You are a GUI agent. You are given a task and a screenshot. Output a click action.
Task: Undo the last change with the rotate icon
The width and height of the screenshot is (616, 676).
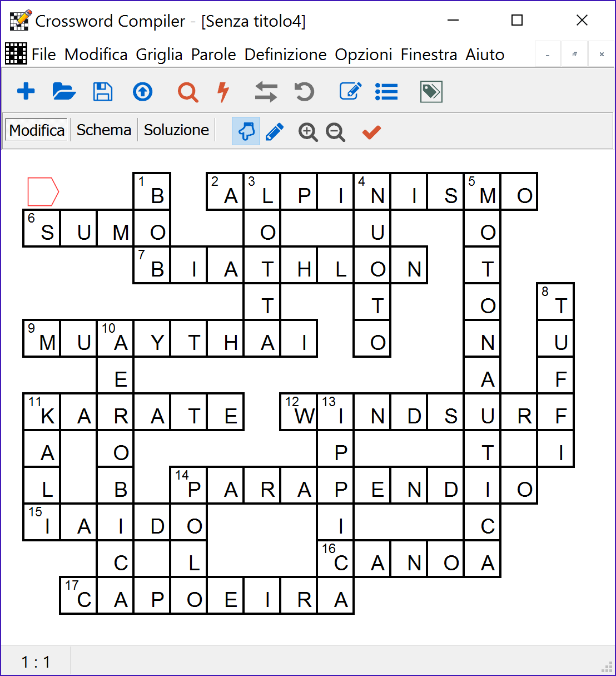tap(304, 91)
